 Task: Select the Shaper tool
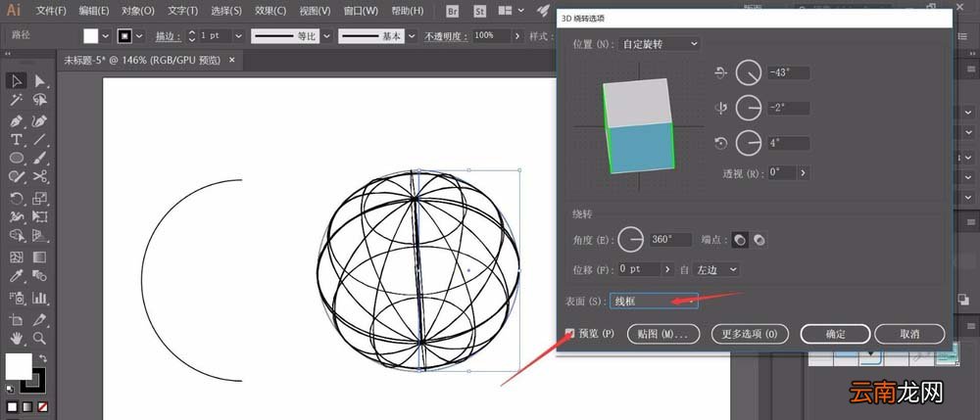click(x=17, y=177)
